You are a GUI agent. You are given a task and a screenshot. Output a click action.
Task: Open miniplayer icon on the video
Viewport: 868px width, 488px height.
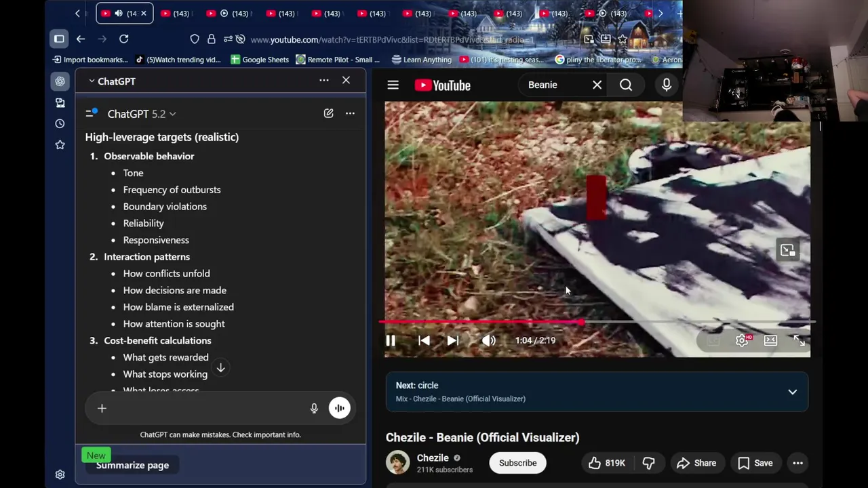click(x=787, y=251)
